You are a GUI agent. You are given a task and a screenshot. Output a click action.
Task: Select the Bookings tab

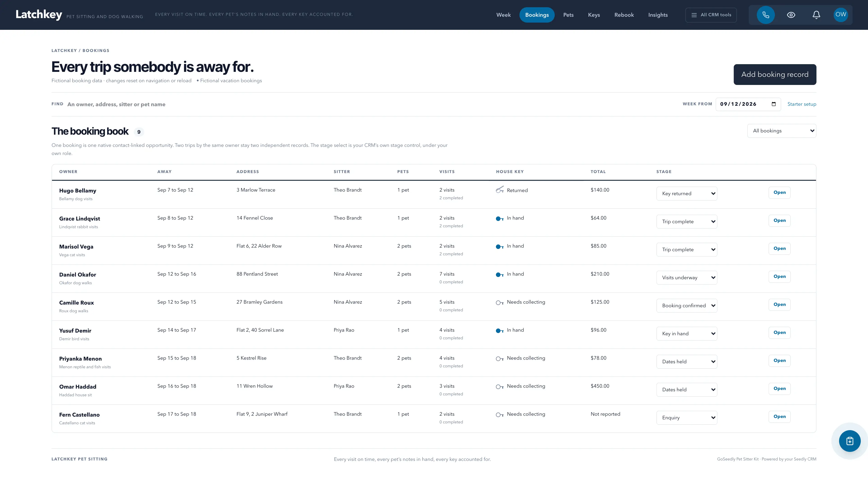click(537, 15)
